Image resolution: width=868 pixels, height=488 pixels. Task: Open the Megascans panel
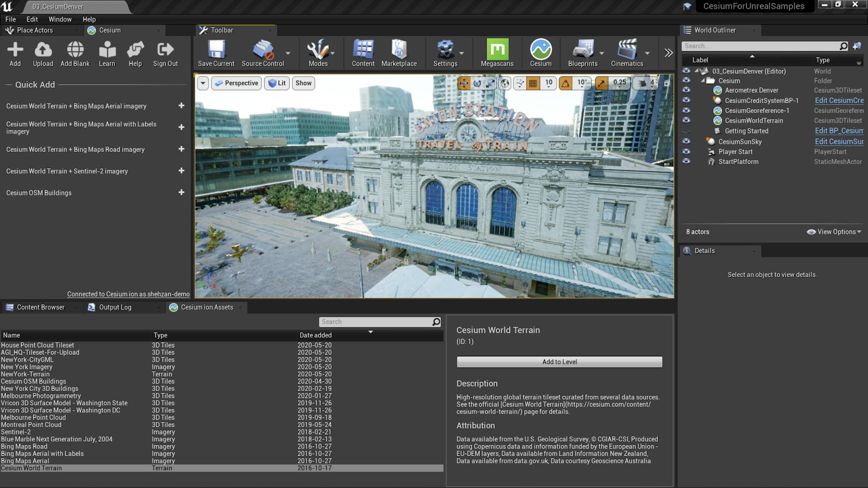(x=497, y=53)
